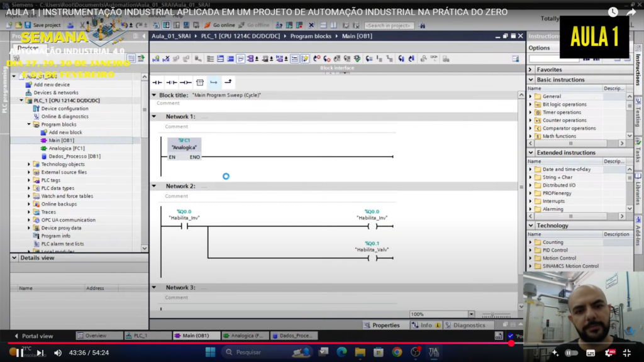Select the close branch tool
The height and width of the screenshot is (362, 644).
[x=228, y=82]
